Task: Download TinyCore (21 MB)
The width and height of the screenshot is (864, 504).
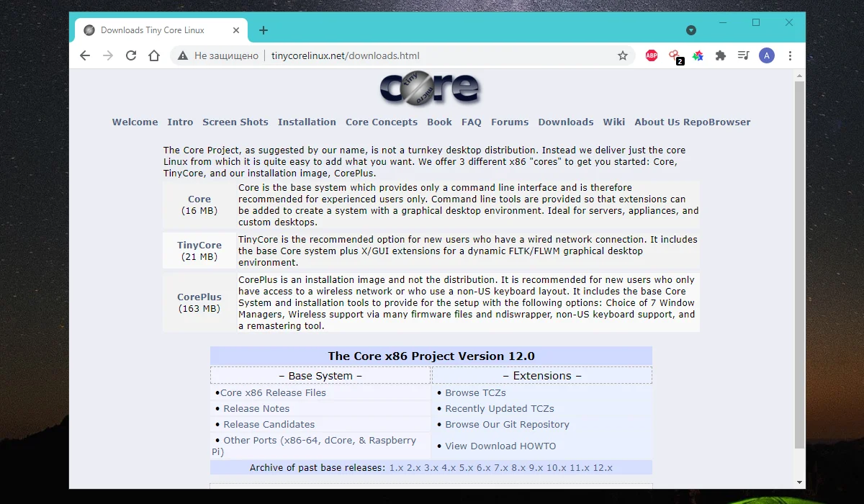Action: (199, 246)
